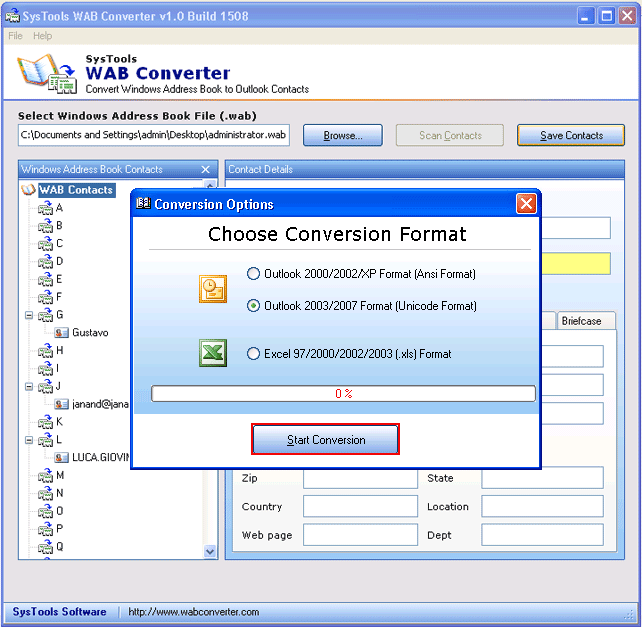Click the group icon for letter P
This screenshot has height=627, width=642.
coord(45,529)
